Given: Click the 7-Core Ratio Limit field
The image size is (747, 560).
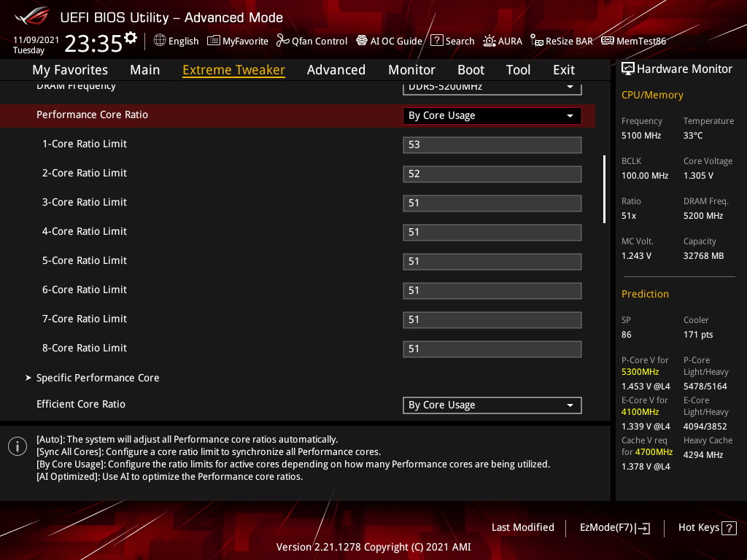Looking at the screenshot, I should 492,319.
